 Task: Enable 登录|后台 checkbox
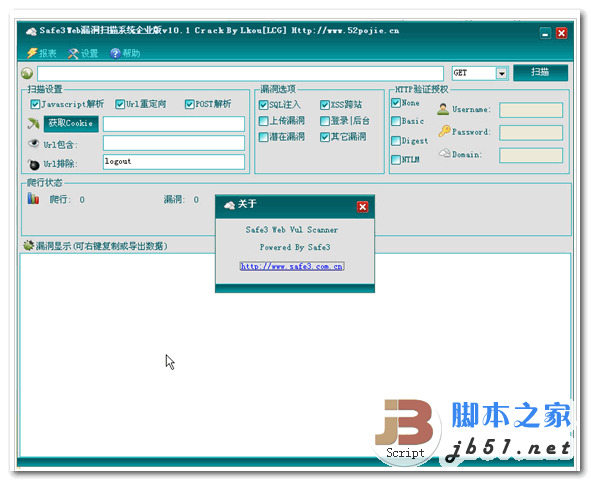(x=325, y=121)
